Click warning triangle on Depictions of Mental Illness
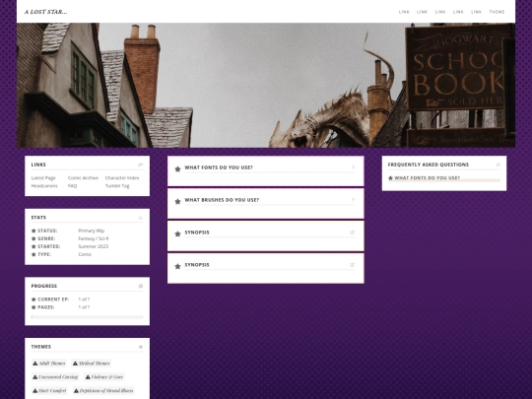The width and height of the screenshot is (532, 399). tap(76, 390)
